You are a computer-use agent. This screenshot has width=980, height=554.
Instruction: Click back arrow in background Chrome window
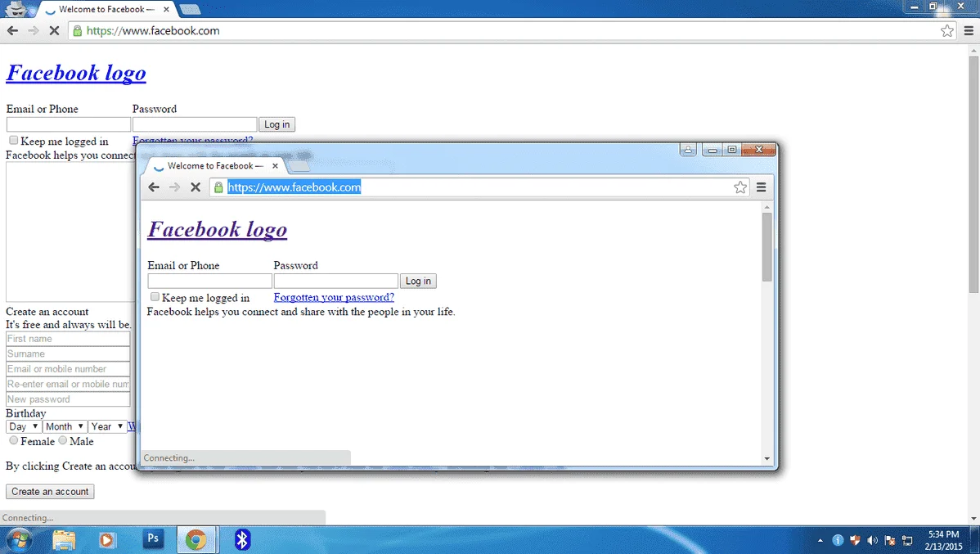(12, 30)
